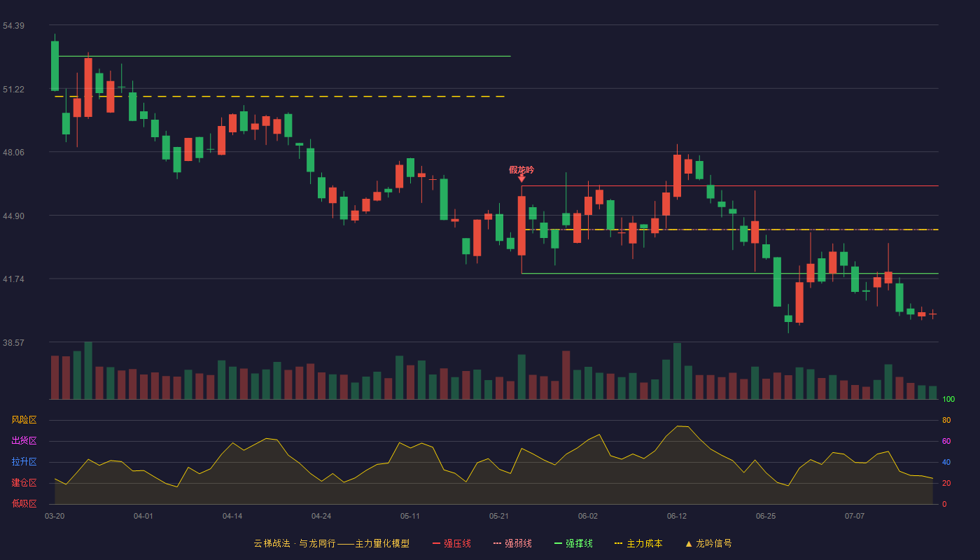Toggle the 龙吟信号 legend entry

pos(708,543)
